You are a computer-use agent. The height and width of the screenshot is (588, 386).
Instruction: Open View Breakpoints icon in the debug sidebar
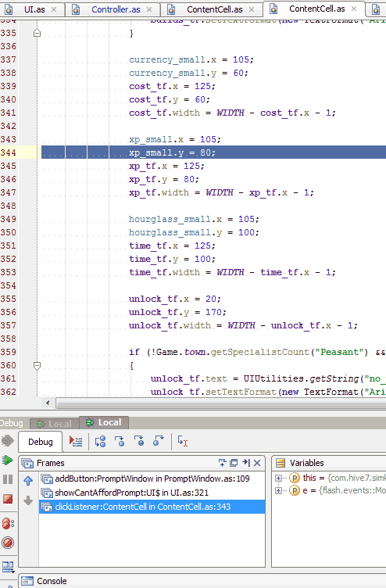[x=8, y=523]
